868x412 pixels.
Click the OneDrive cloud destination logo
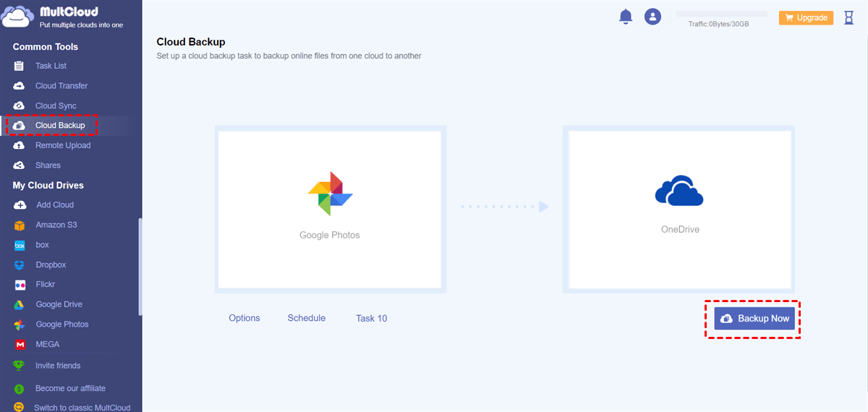[679, 191]
